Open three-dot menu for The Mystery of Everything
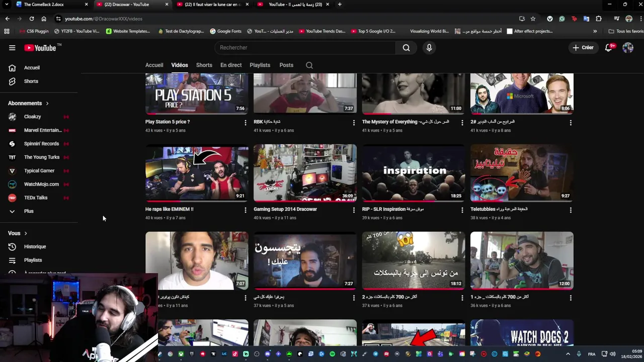Image resolution: width=644 pixels, height=362 pixels. (462, 123)
